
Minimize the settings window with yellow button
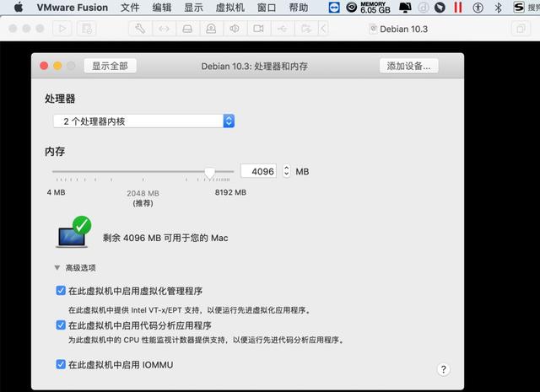tap(57, 66)
